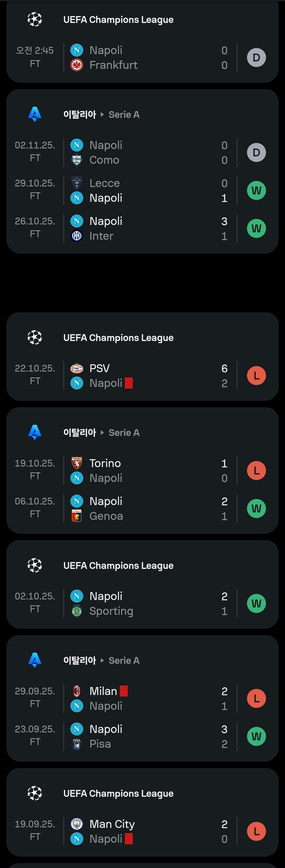Click the arrow before Serie A above Torino match
The image size is (285, 868).
click(102, 433)
